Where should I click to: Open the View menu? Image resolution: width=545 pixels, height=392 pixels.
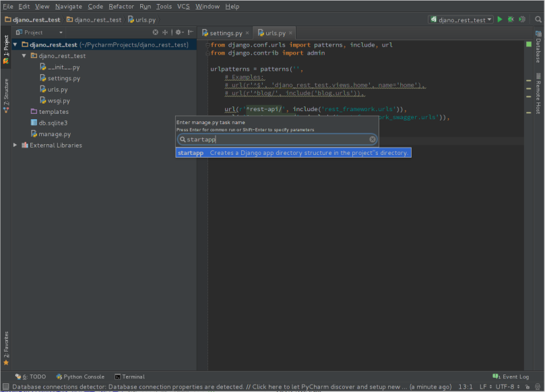point(42,6)
